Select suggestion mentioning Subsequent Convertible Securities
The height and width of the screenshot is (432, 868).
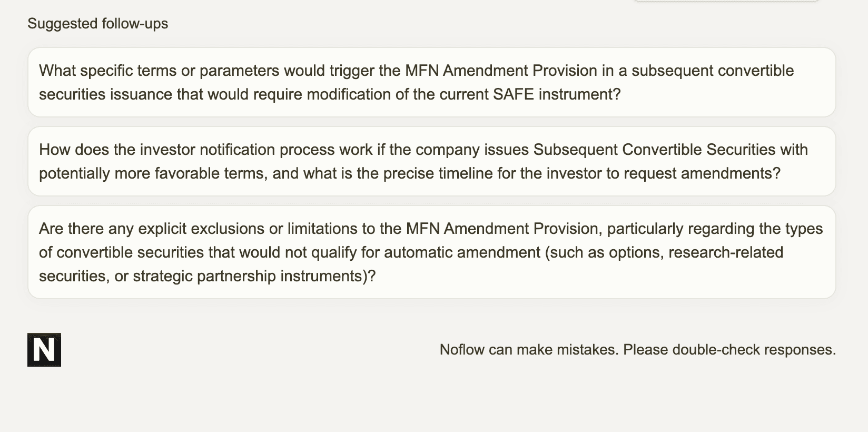point(432,161)
